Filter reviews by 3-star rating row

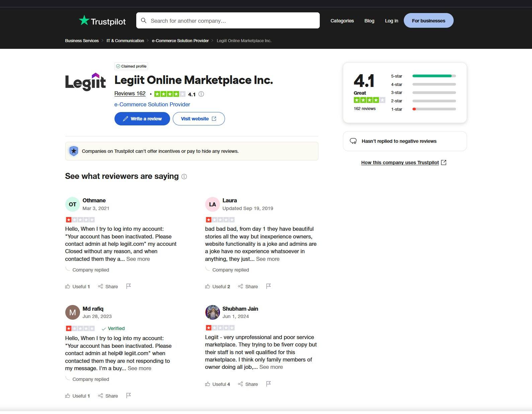(423, 93)
